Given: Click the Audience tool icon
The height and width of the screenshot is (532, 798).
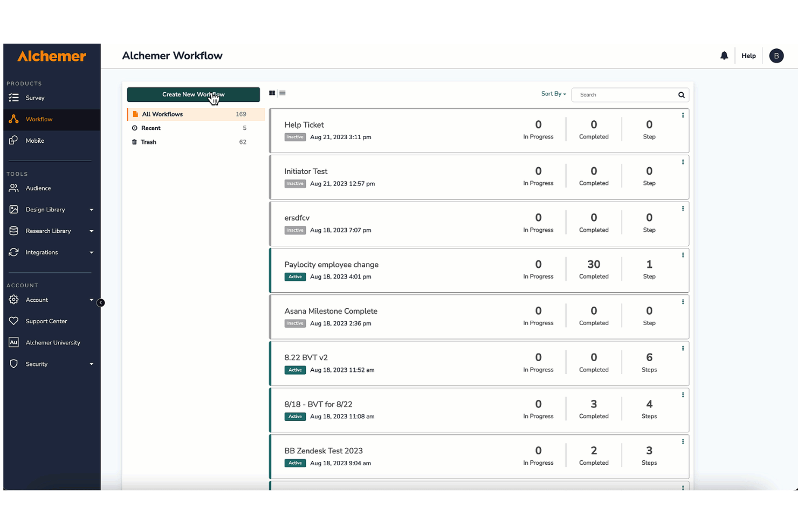Looking at the screenshot, I should [x=13, y=188].
